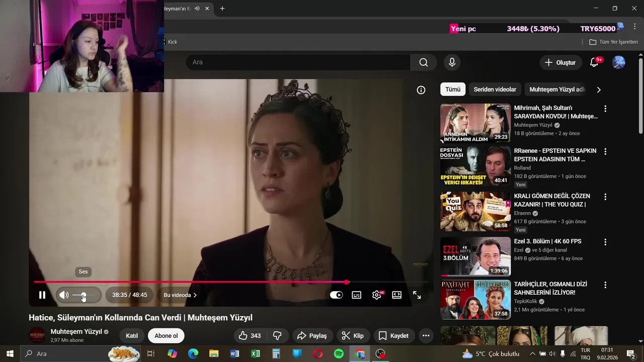Open Muhteşem Yüzyıl channel avatar
Image resolution: width=644 pixels, height=362 pixels.
pyautogui.click(x=38, y=335)
